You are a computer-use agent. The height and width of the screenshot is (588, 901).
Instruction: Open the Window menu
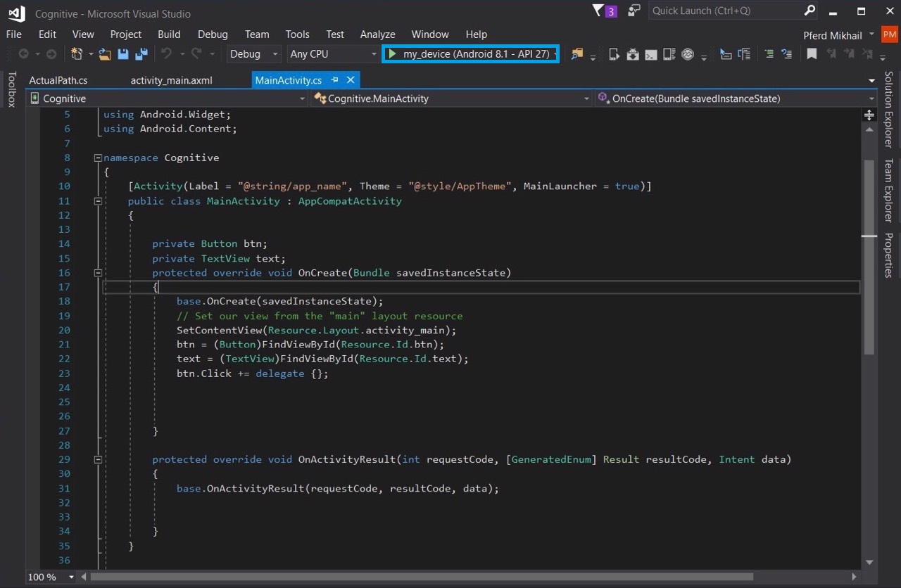(x=430, y=34)
